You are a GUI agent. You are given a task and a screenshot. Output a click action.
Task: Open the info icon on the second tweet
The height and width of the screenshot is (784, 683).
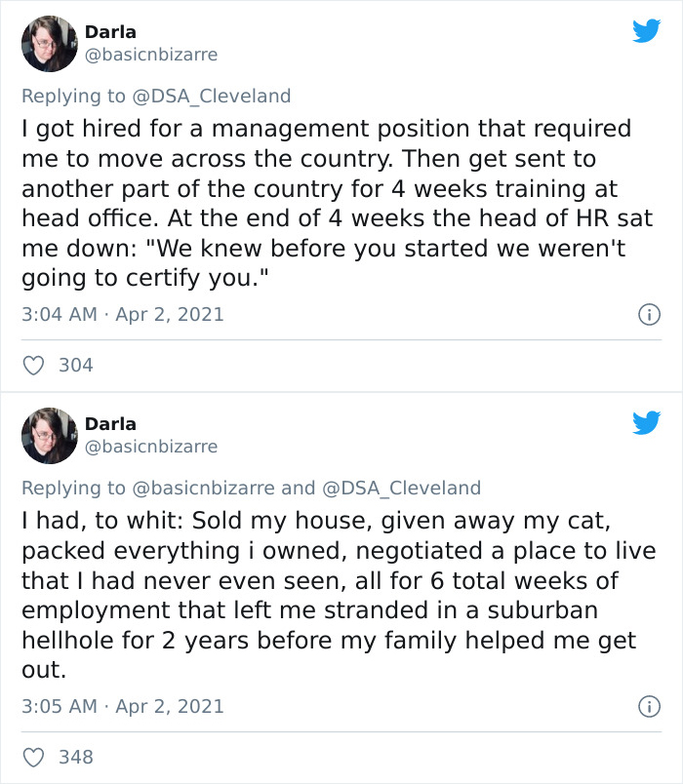pos(651,705)
